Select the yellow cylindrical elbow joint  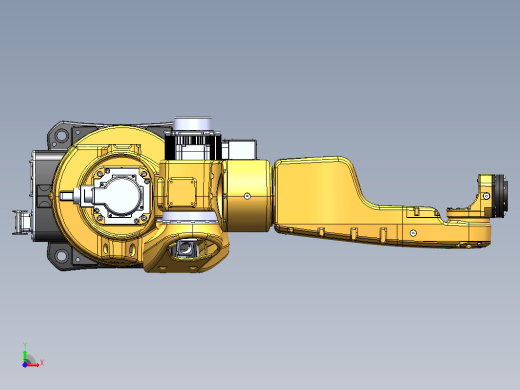click(x=247, y=196)
